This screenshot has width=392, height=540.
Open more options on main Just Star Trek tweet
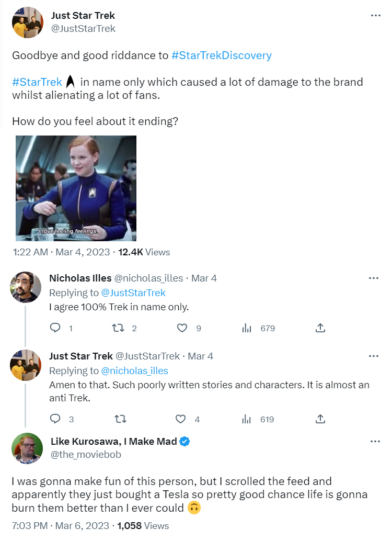[x=375, y=16]
